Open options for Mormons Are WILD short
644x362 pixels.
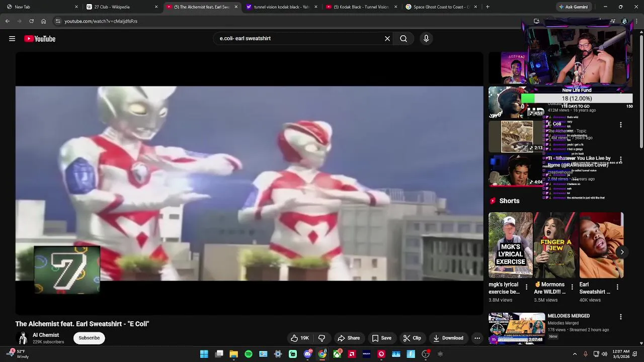572,287
